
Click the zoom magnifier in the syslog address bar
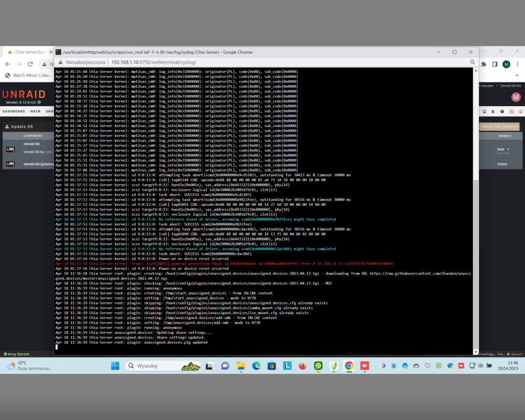tap(472, 62)
